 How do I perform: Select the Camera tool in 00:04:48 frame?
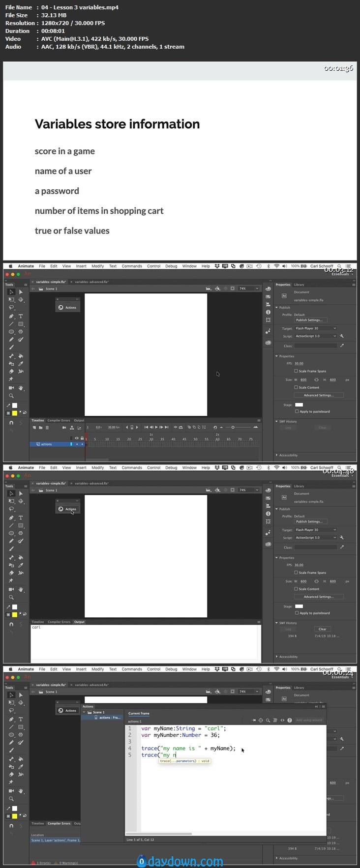click(x=11, y=589)
